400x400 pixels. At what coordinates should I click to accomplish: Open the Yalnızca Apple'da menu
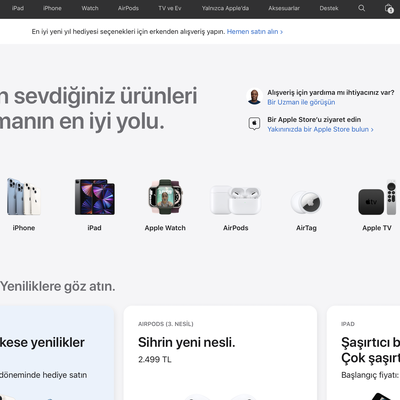pyautogui.click(x=225, y=8)
